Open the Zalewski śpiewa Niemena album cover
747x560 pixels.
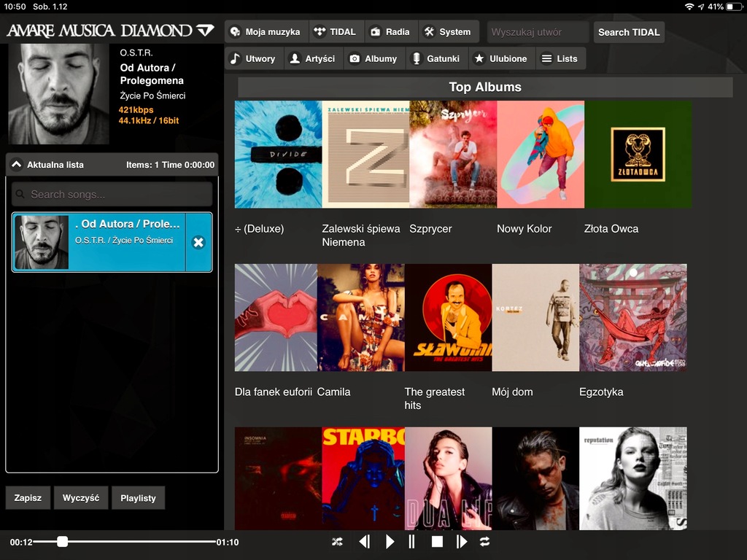tap(366, 155)
